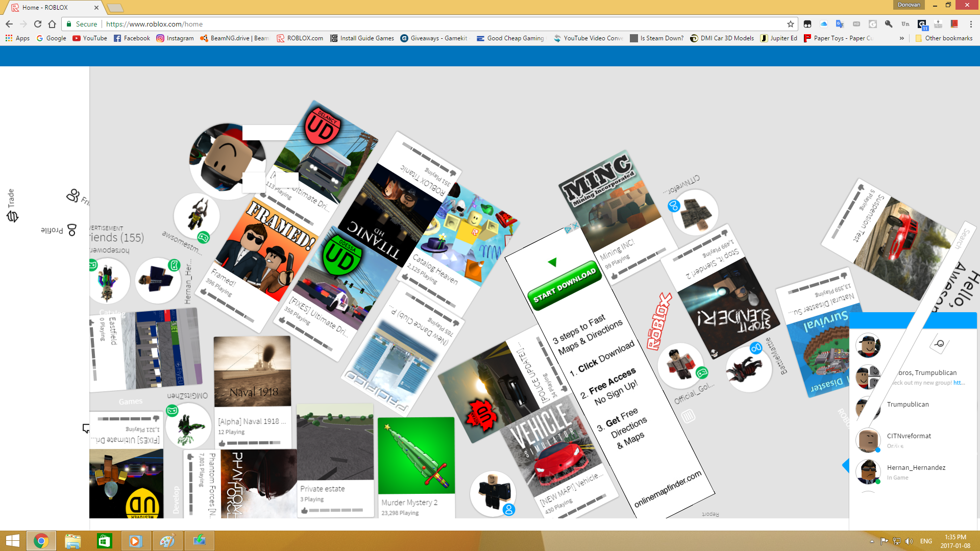Screen dimensions: 980x551
Task: Open the Tampermonkey extension icon
Action: [807, 24]
